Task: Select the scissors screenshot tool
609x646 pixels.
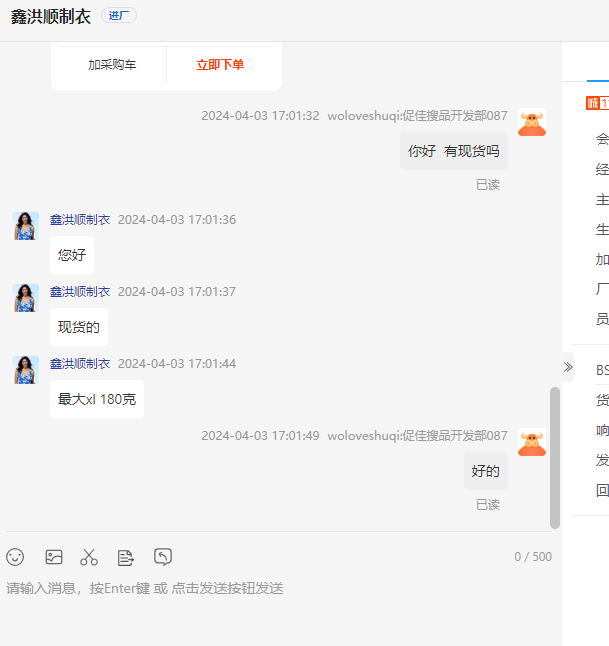Action: click(89, 557)
